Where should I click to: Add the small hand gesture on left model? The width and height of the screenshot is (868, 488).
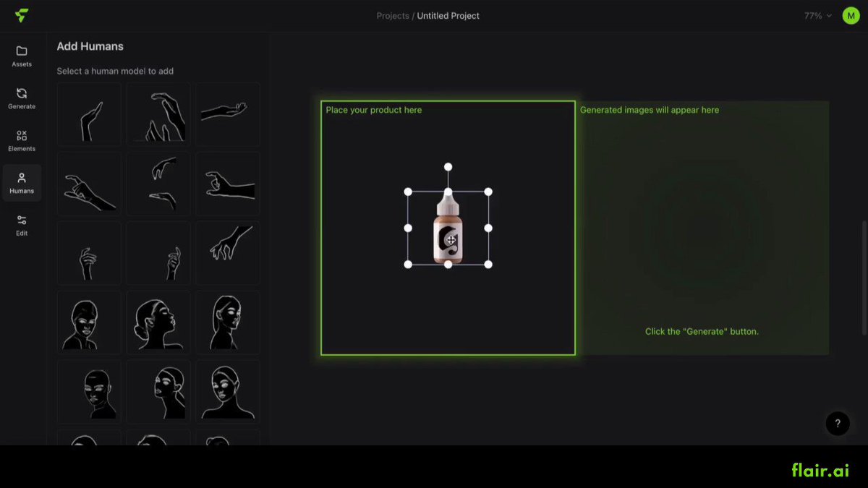point(89,253)
